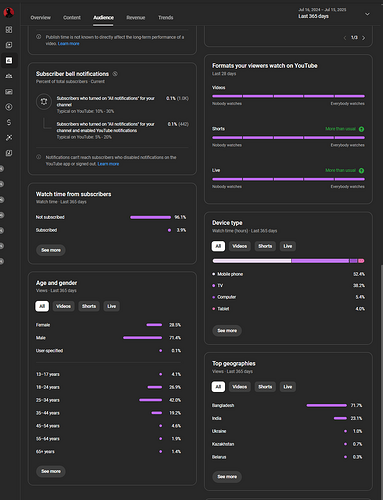The image size is (383, 500).
Task: Click See more under Watch time from subscribers
Action: click(x=51, y=250)
